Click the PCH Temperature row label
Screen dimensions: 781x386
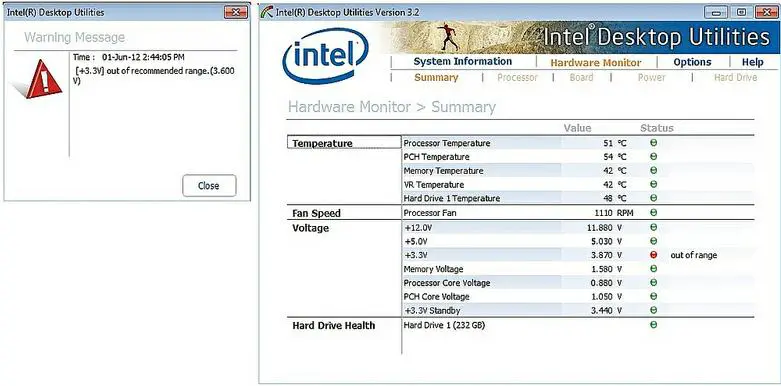point(436,157)
